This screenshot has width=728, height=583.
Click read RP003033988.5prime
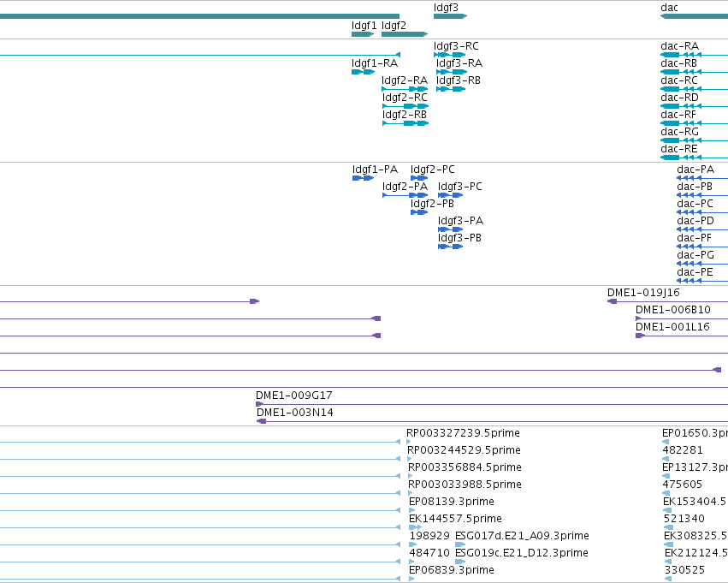465,485
